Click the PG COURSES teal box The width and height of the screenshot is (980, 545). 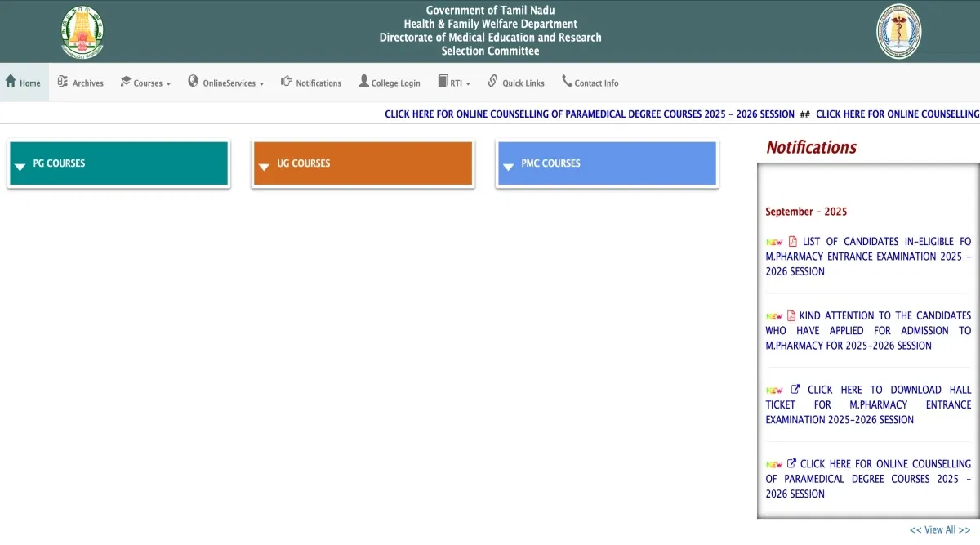(x=118, y=163)
